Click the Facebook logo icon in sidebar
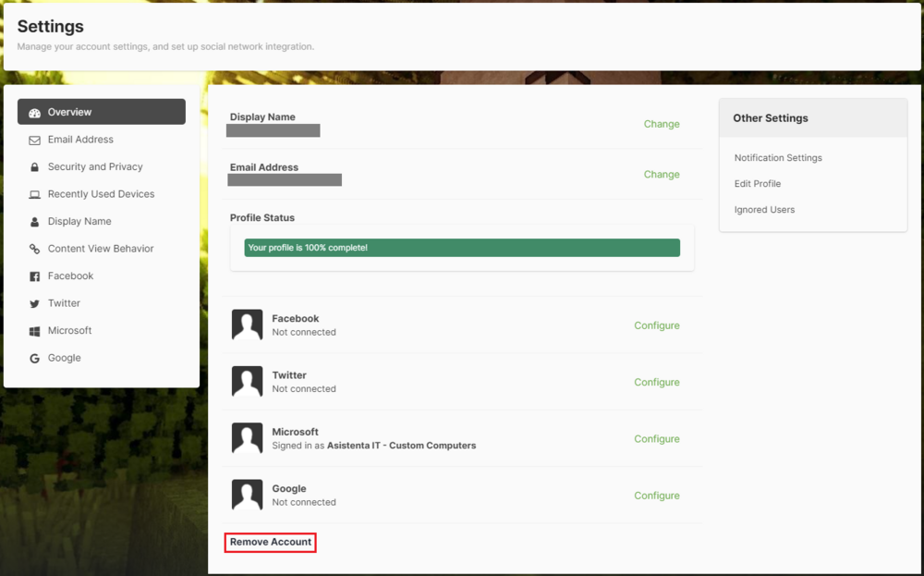Image resolution: width=924 pixels, height=576 pixels. tap(34, 276)
